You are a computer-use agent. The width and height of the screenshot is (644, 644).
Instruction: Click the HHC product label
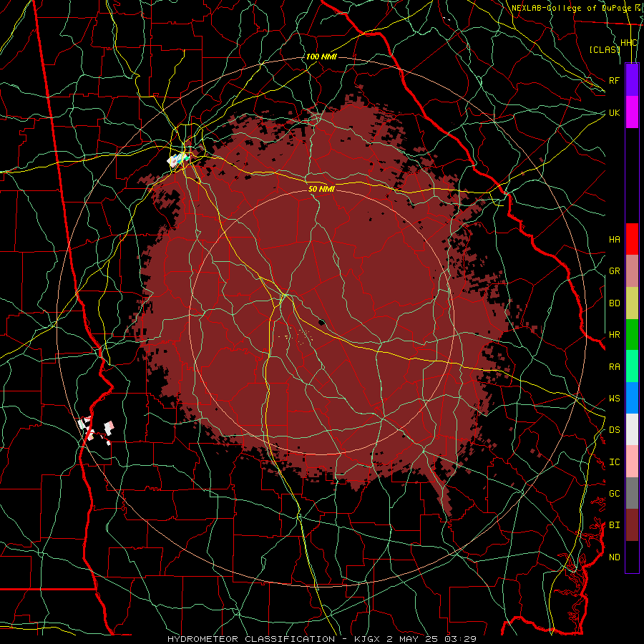629,43
